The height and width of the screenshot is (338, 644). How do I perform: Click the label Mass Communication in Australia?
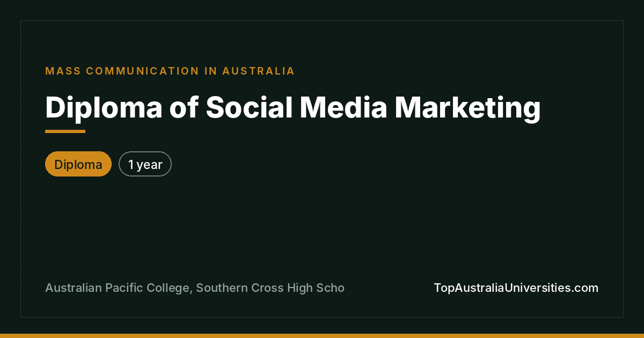tap(170, 71)
